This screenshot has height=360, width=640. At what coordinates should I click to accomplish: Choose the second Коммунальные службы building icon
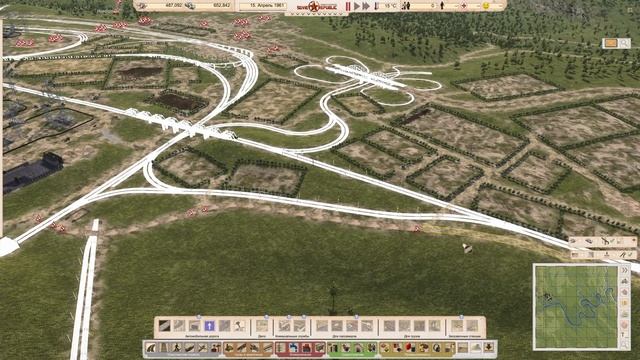(x=299, y=326)
